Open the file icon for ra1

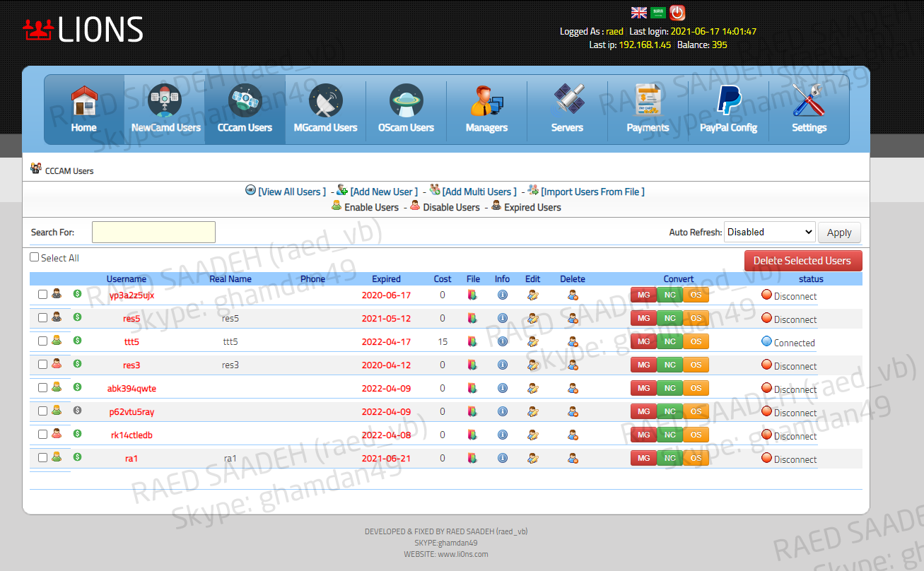(472, 458)
